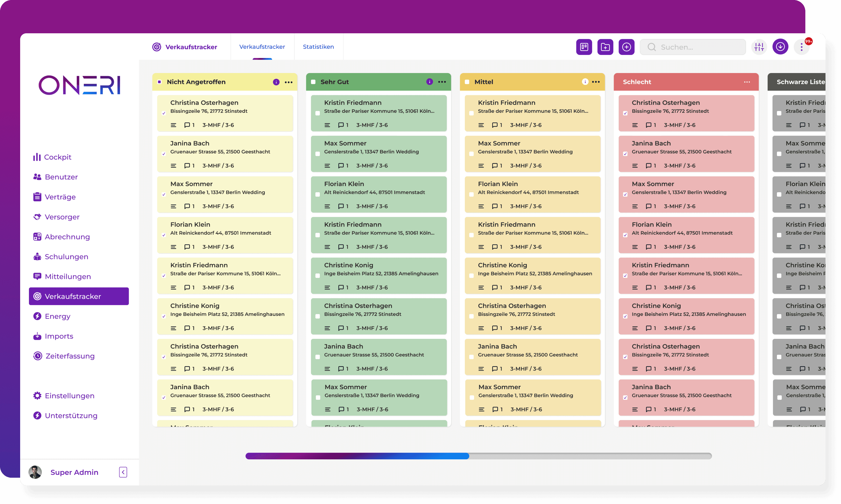Click the add folder icon in toolbar
This screenshot has height=504, width=841.
(605, 47)
